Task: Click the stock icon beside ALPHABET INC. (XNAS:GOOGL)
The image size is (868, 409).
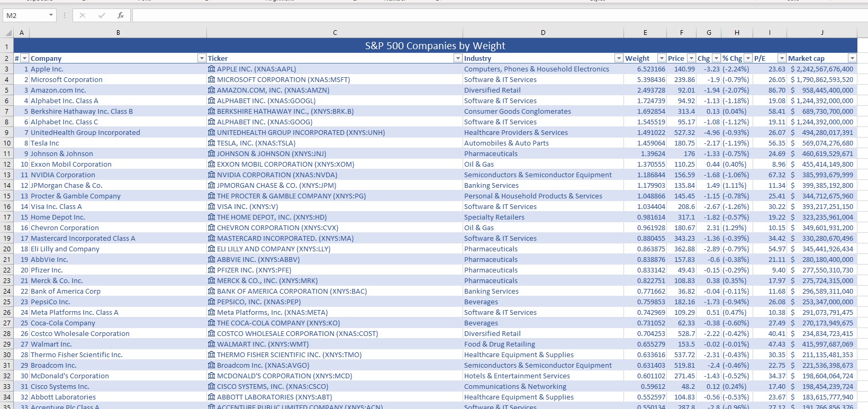Action: [x=212, y=101]
